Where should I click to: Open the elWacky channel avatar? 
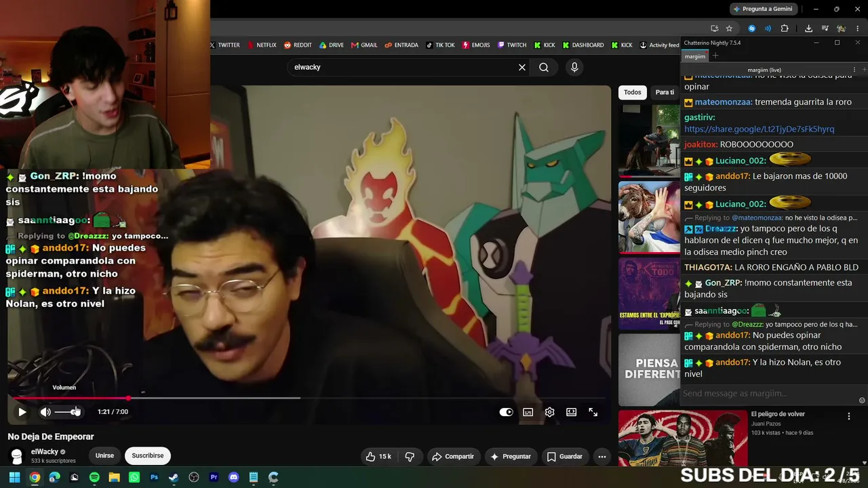[x=17, y=456]
